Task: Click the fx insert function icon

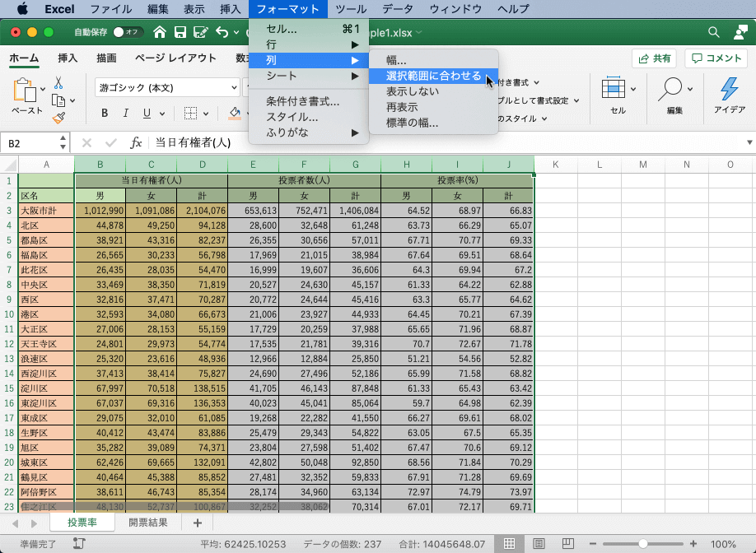Action: [136, 142]
